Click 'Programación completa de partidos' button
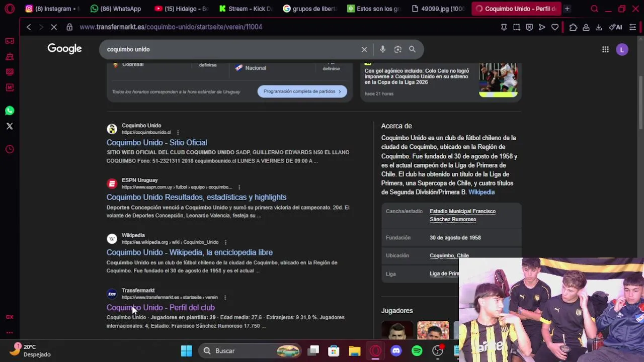This screenshot has height=362, width=644. coord(302,92)
